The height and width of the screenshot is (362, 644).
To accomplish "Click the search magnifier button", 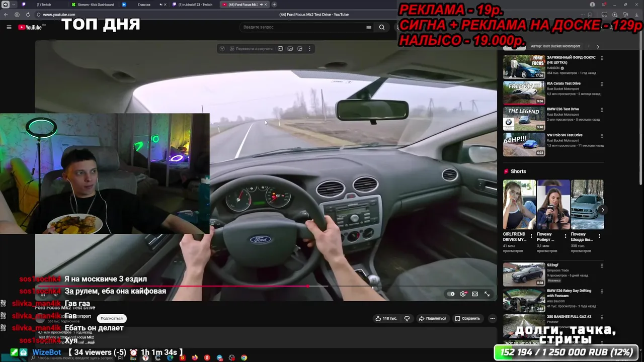I will coord(382,27).
